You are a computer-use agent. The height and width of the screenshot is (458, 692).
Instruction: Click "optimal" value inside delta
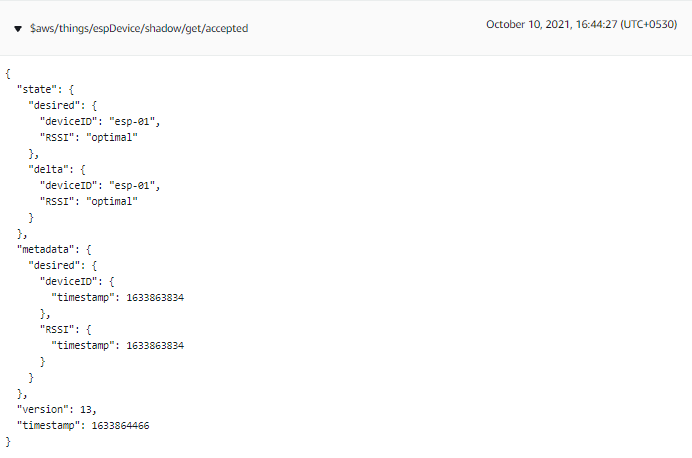pos(112,202)
